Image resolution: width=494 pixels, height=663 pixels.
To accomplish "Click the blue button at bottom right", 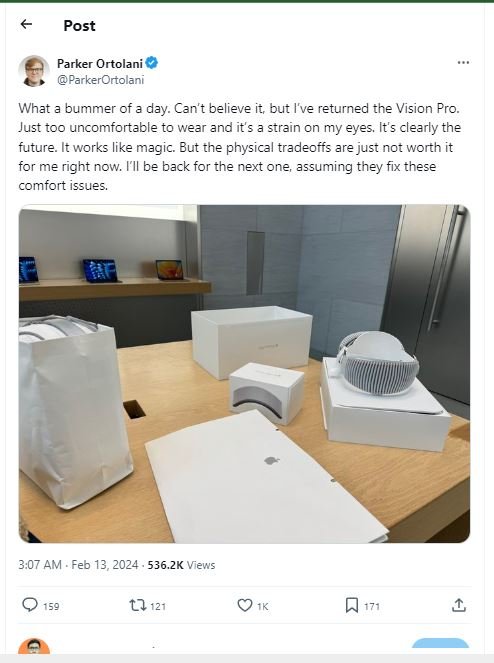I will (440, 646).
